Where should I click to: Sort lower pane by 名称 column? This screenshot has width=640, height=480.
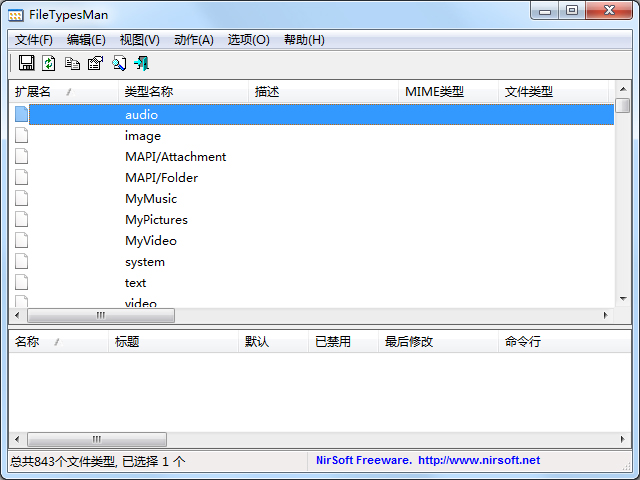tap(59, 342)
